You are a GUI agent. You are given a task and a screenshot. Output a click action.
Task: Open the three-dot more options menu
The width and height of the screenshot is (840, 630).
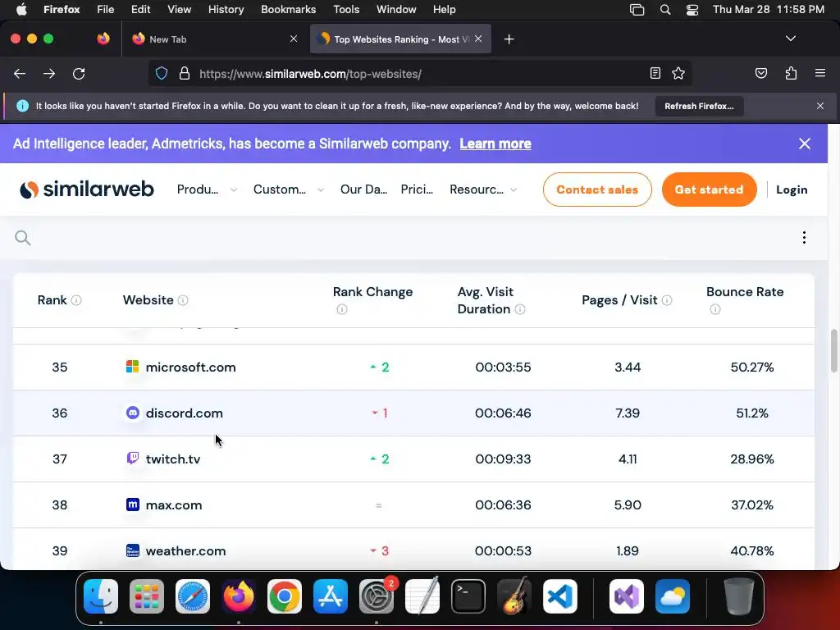tap(804, 237)
